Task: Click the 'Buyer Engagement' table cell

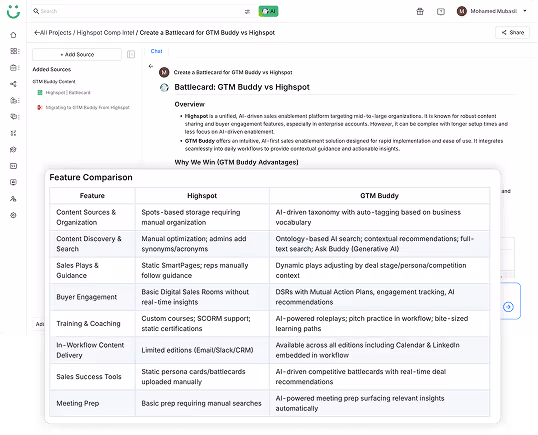Action: point(92,297)
